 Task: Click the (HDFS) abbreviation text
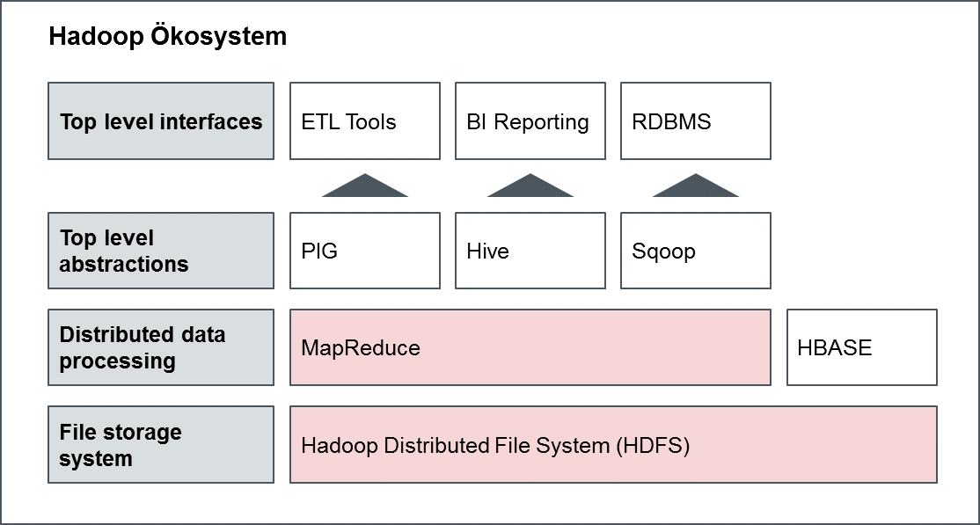point(653,446)
